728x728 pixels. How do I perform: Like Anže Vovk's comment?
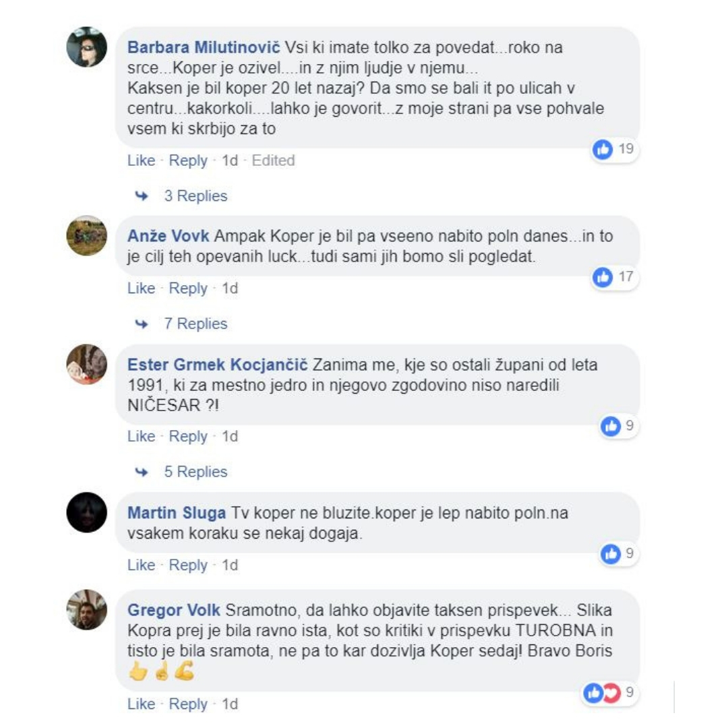coord(141,289)
